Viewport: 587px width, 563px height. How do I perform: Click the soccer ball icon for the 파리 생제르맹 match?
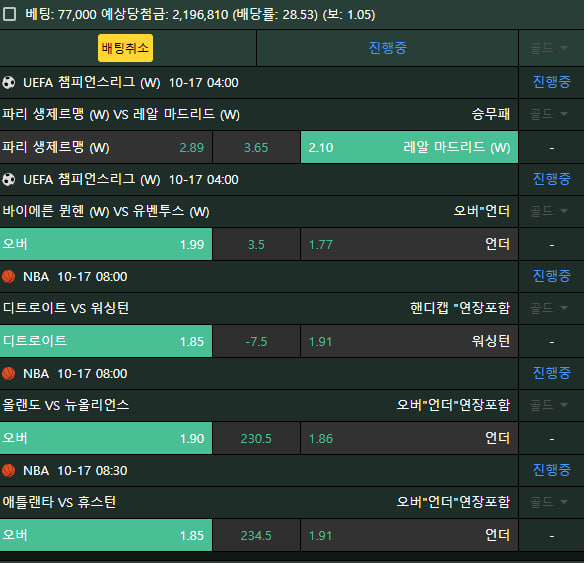click(x=9, y=82)
